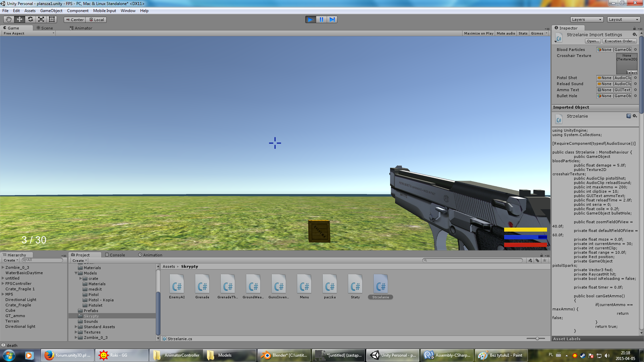Switch to the Console tab

[x=115, y=255]
